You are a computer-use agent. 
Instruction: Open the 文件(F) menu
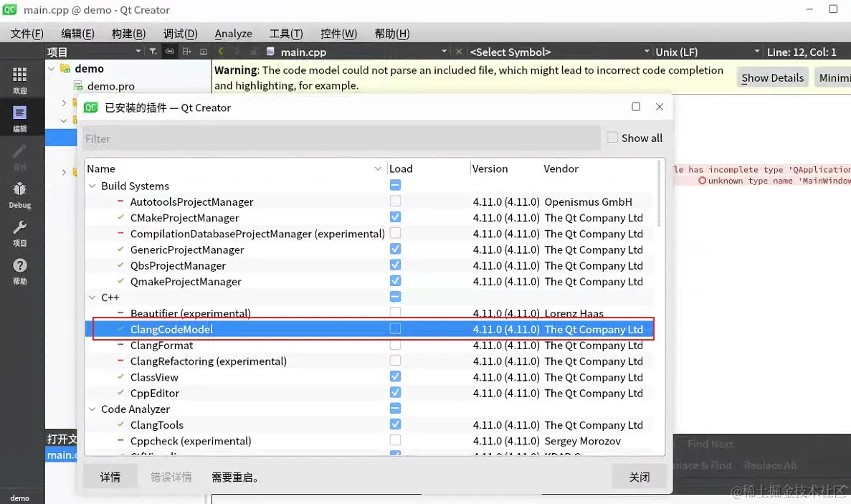27,34
